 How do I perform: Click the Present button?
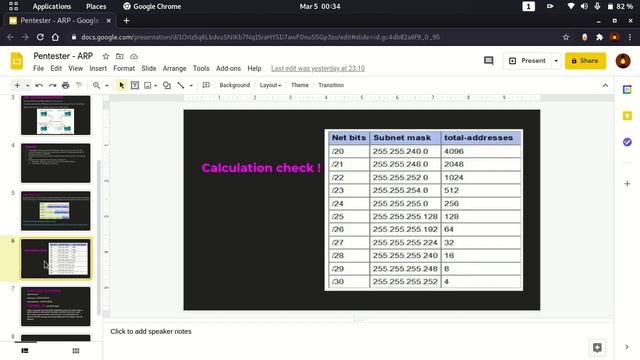click(x=527, y=61)
